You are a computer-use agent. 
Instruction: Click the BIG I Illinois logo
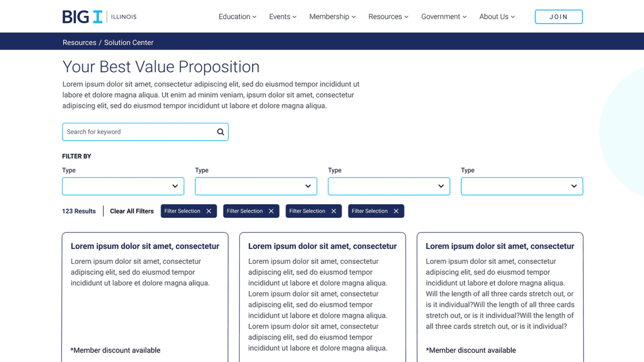click(99, 16)
